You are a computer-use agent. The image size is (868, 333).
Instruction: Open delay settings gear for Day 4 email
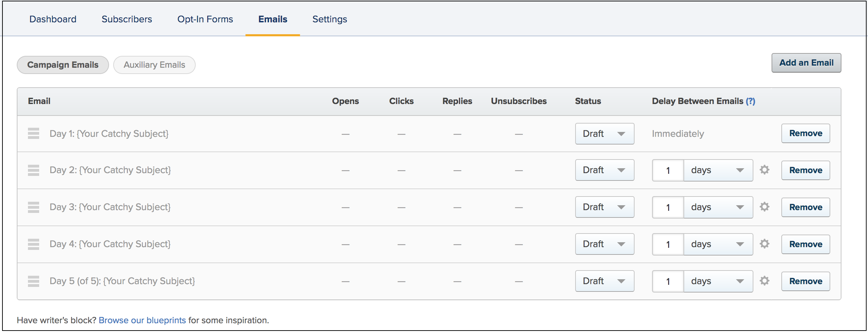pos(764,244)
